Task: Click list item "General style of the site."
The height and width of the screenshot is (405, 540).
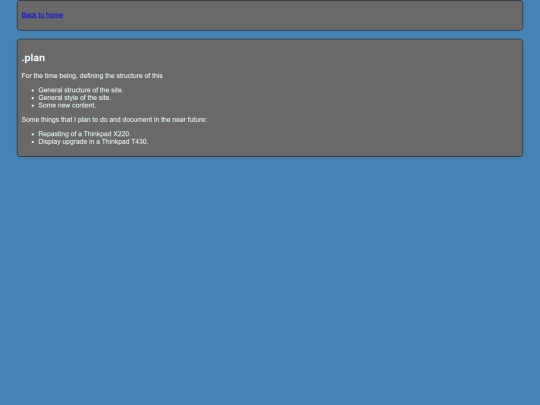Action: tap(75, 98)
